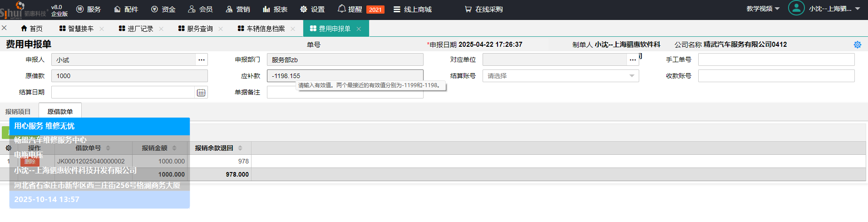
Task: Open the 报表 menu
Action: point(275,9)
